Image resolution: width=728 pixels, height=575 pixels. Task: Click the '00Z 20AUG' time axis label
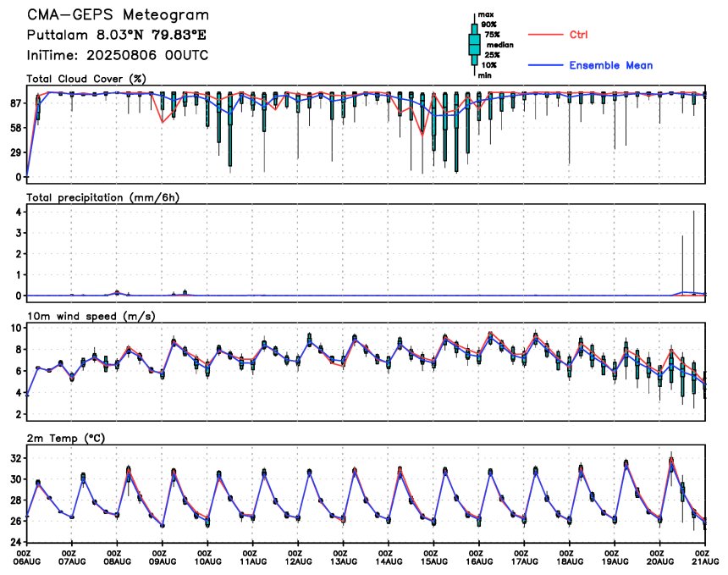tap(660, 557)
